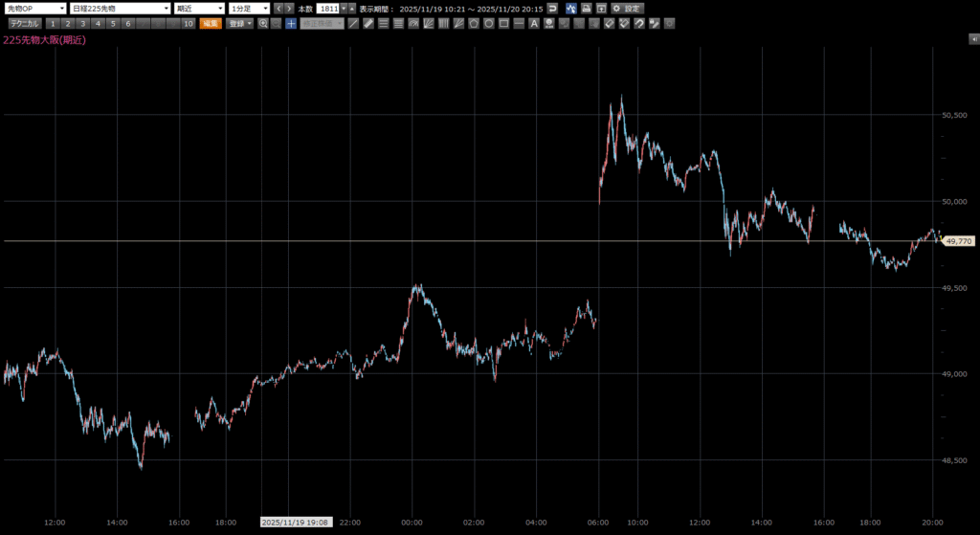Viewport: 980px width, 535px height.
Task: Open the テクニカル indicators menu
Action: click(25, 23)
